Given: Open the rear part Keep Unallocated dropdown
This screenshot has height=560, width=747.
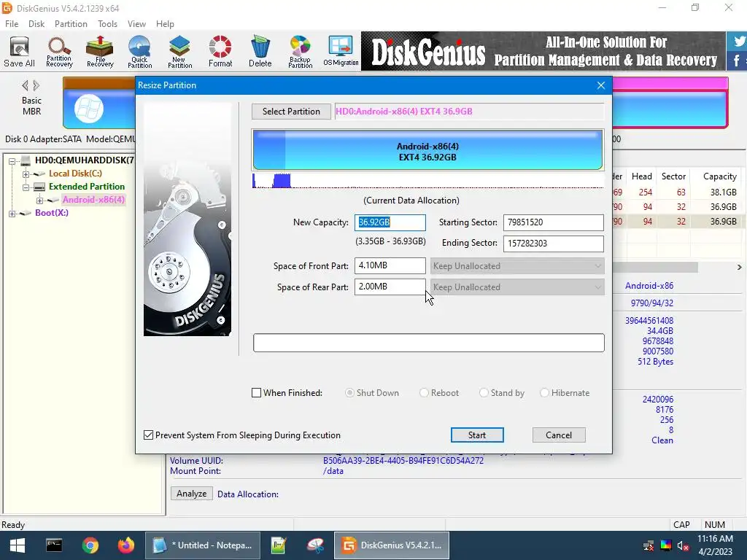Looking at the screenshot, I should [x=517, y=287].
